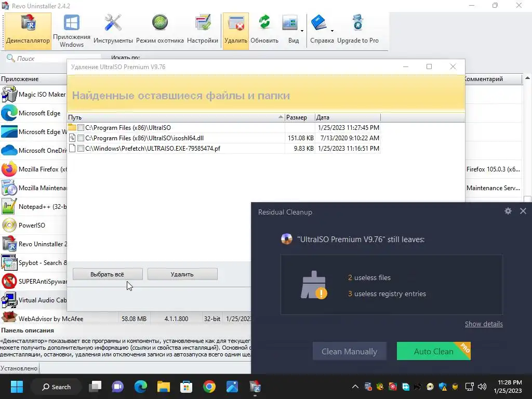Tick the checkbox for ULTRAISO.EXE-79585474.pf
Viewport: 532px width, 399px height.
click(81, 148)
